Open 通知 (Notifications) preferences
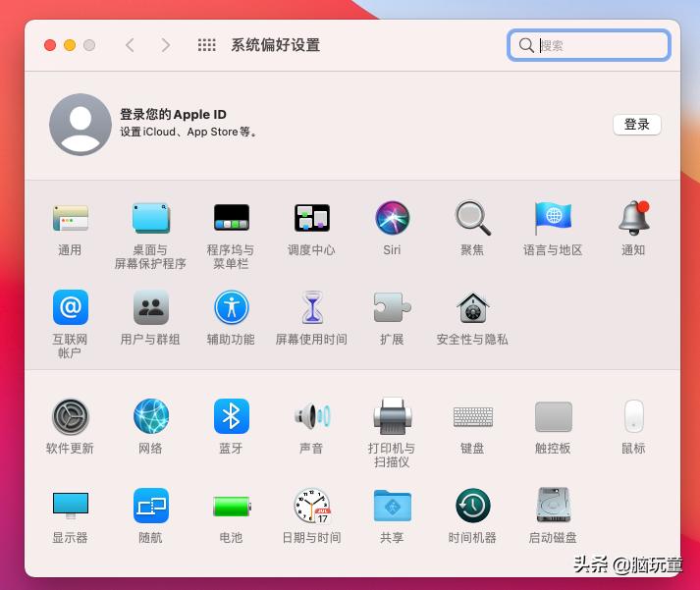Viewport: 700px width, 590px height. click(633, 218)
